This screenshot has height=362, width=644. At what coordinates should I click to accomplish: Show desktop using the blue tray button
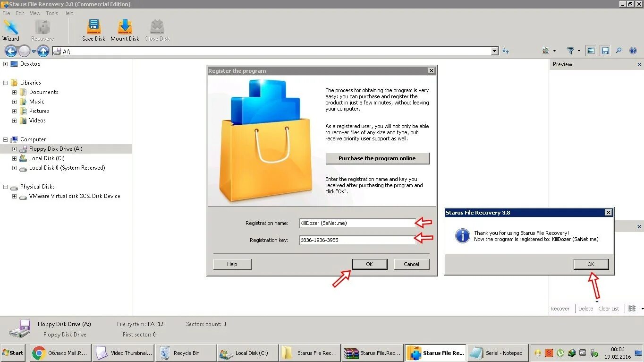click(639, 353)
